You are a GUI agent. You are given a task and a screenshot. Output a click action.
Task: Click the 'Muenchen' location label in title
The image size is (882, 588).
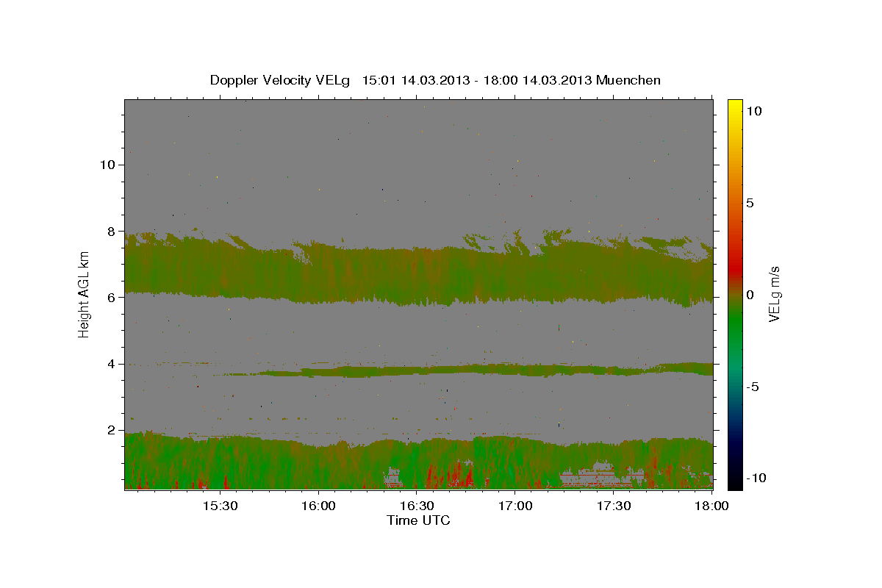[x=628, y=80]
